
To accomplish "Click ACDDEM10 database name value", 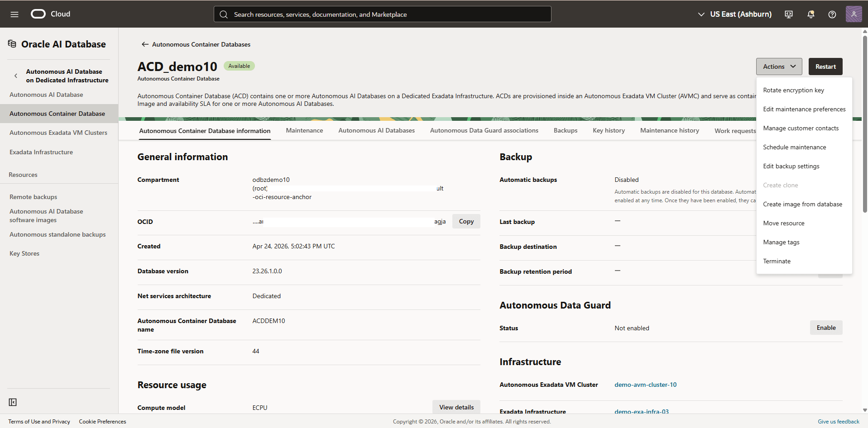I will coord(269,321).
